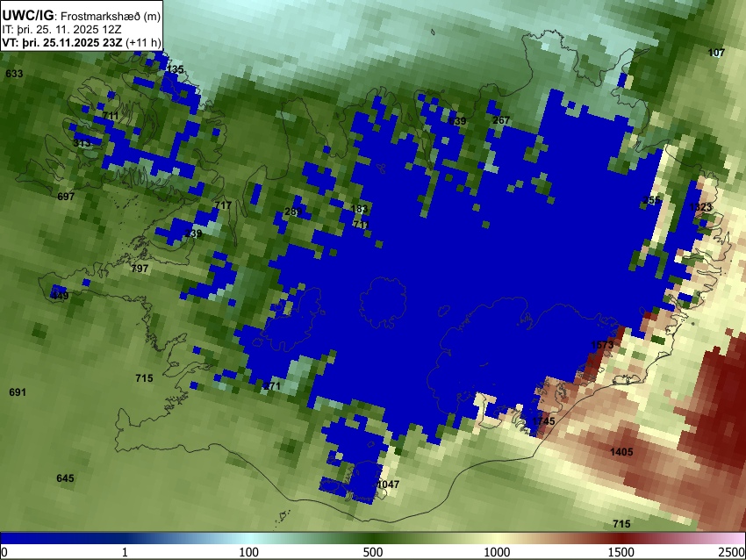The image size is (746, 560).
Task: Click the color scale label 1000
Action: pyautogui.click(x=497, y=552)
